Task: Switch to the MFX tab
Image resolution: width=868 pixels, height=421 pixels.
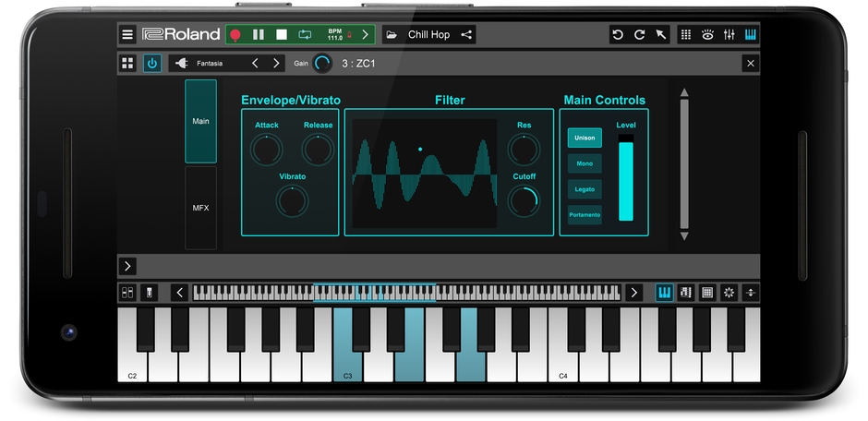Action: tap(200, 208)
